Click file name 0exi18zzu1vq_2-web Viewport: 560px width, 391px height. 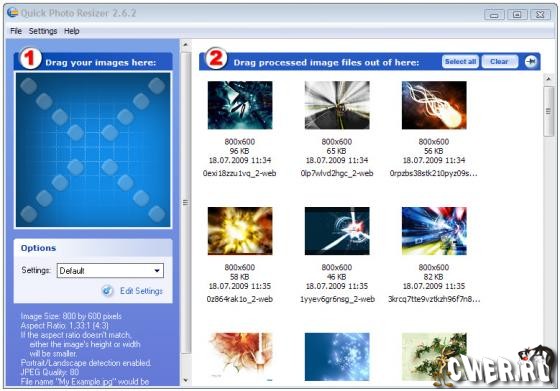tap(240, 174)
